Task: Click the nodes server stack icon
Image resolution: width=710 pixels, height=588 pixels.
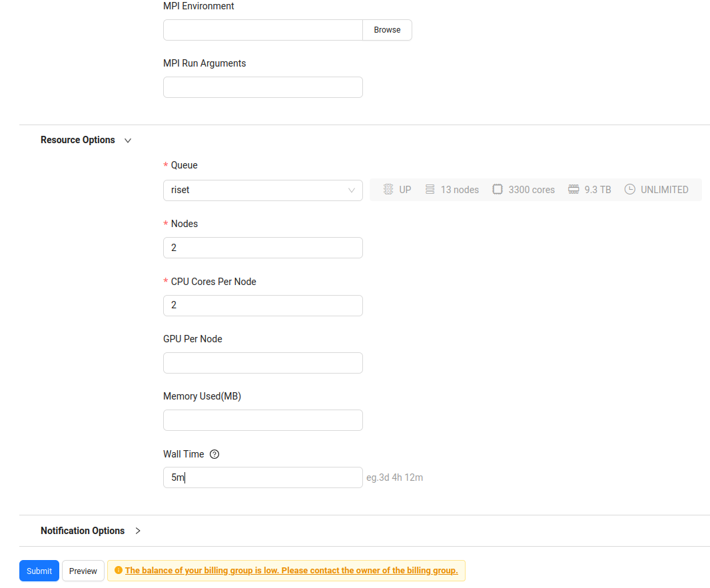Action: pyautogui.click(x=430, y=190)
